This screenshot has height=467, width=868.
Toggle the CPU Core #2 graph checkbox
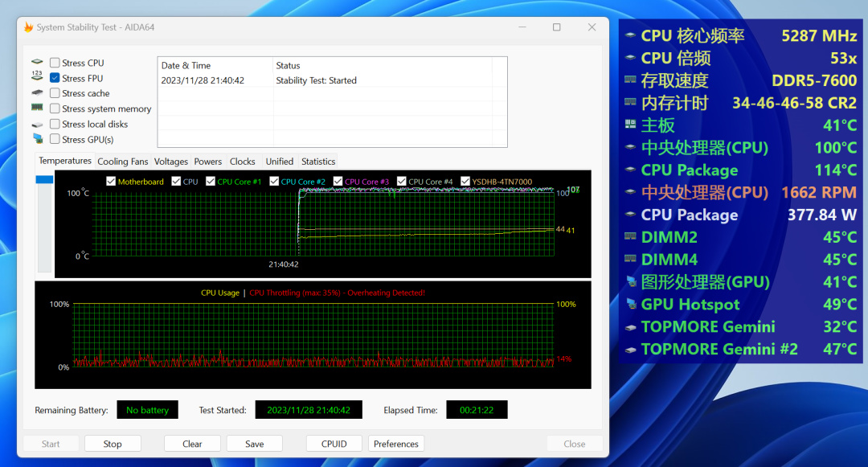click(x=274, y=181)
